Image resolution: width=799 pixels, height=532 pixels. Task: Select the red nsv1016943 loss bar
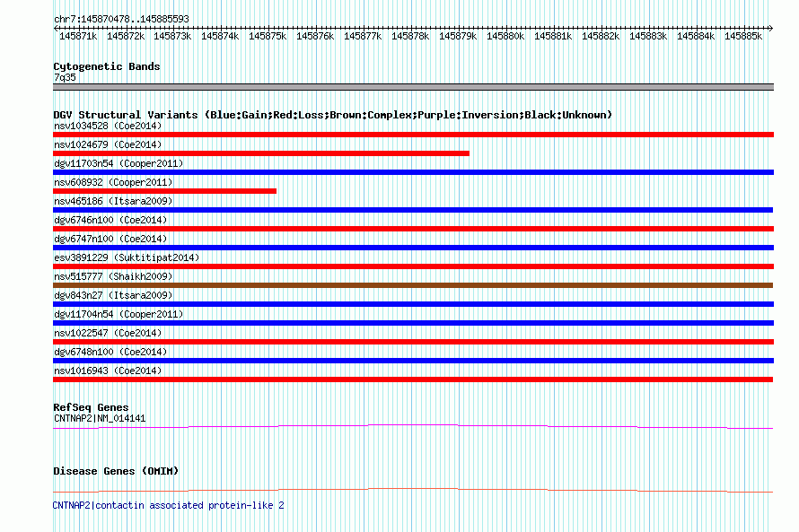pos(413,379)
